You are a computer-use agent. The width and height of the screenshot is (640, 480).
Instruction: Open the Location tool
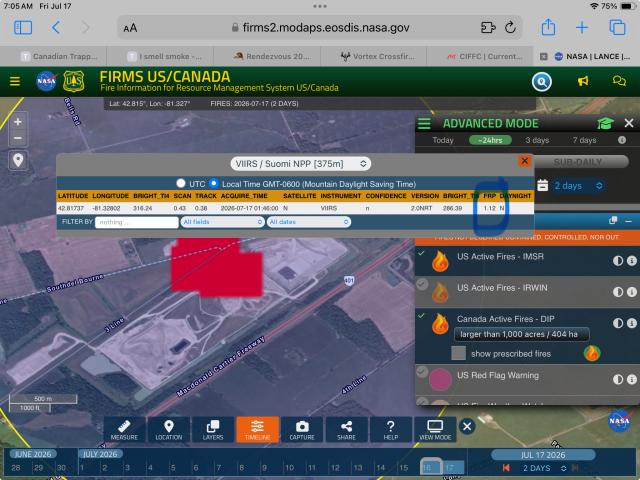[x=169, y=429]
